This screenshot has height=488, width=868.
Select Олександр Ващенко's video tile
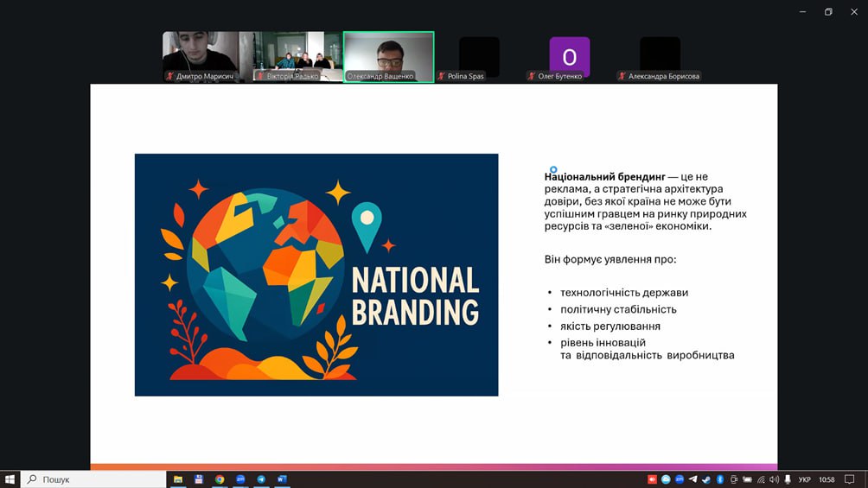click(389, 56)
